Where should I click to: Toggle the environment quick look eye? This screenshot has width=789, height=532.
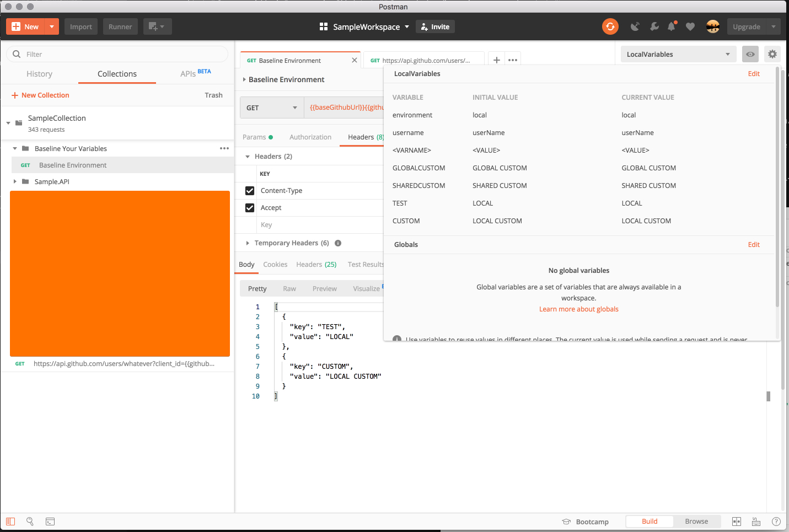coord(750,54)
